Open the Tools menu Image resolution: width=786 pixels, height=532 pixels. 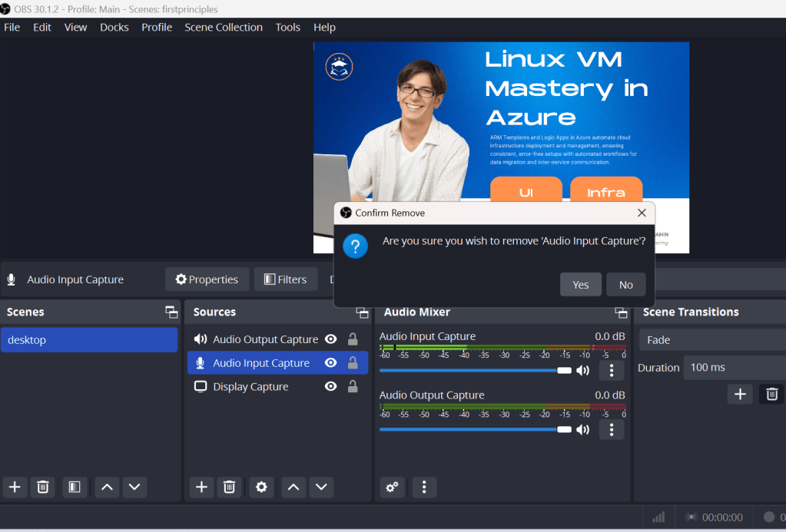tap(287, 27)
